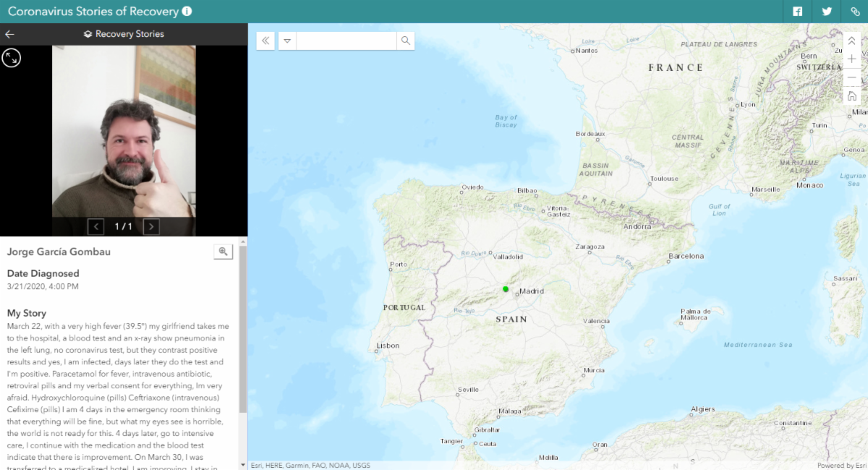This screenshot has height=470, width=868.
Task: Show the previous photo in gallery
Action: [96, 227]
